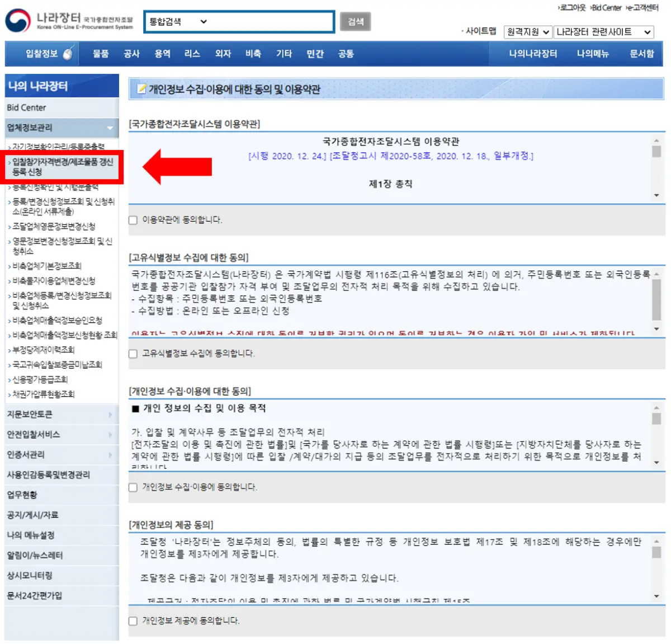Open 문서24간편가입
Screen dimensions: 671x644
(62, 596)
